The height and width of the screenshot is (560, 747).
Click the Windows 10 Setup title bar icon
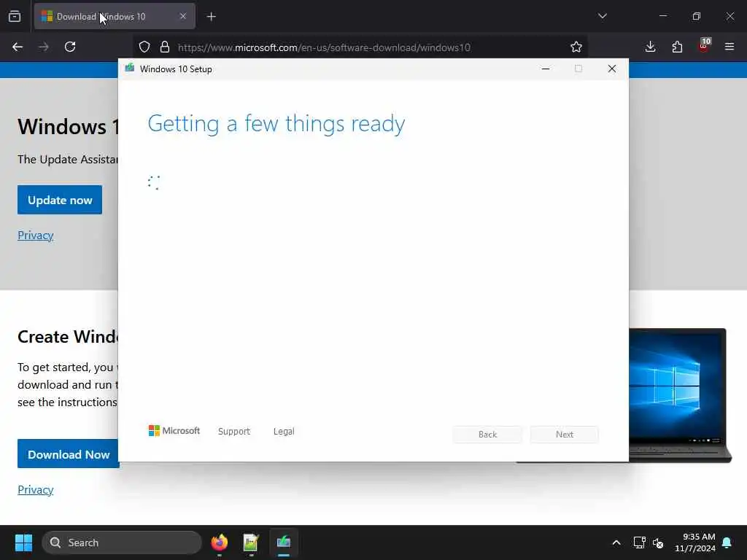tap(130, 69)
